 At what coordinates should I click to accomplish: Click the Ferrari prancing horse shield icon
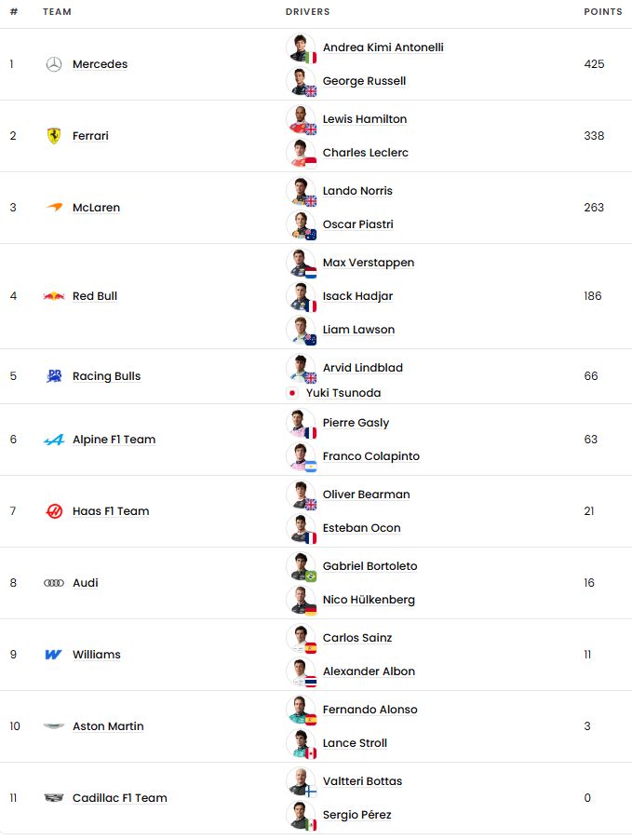coord(54,136)
